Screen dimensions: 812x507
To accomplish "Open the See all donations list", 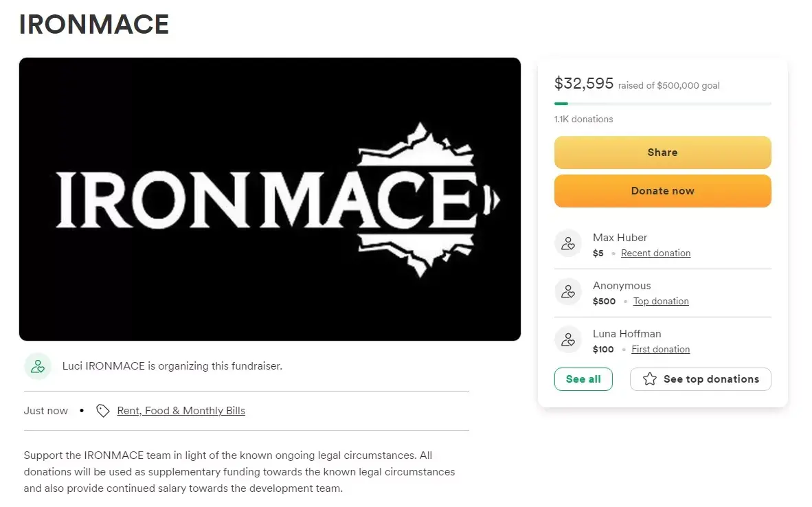I will coord(583,379).
